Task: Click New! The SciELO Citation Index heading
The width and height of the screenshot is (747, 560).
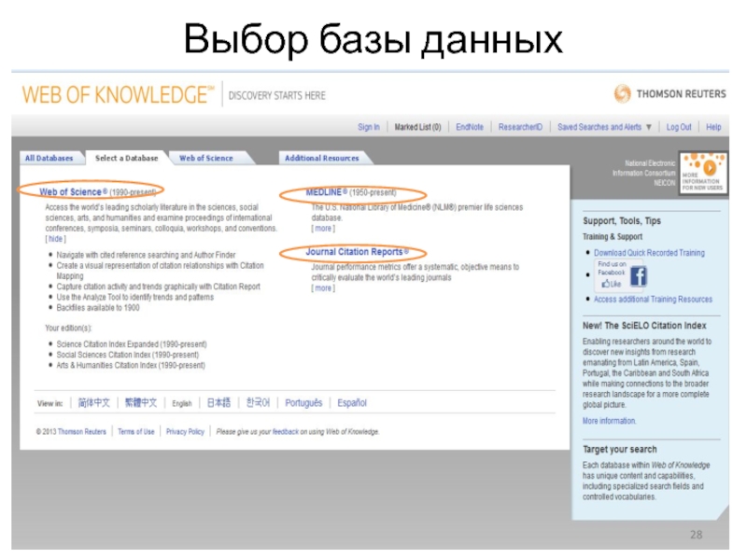Action: 644,326
